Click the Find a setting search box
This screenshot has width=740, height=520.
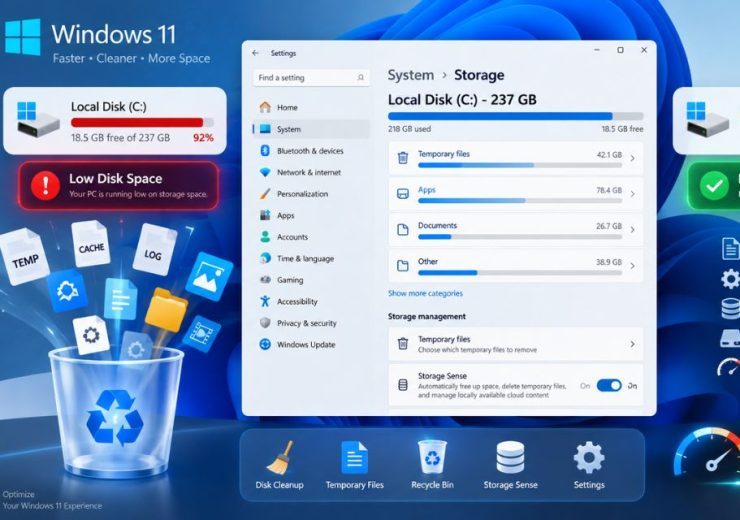[311, 77]
